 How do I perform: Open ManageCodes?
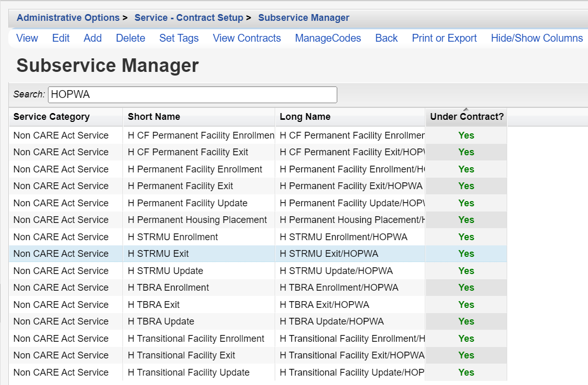tap(328, 38)
